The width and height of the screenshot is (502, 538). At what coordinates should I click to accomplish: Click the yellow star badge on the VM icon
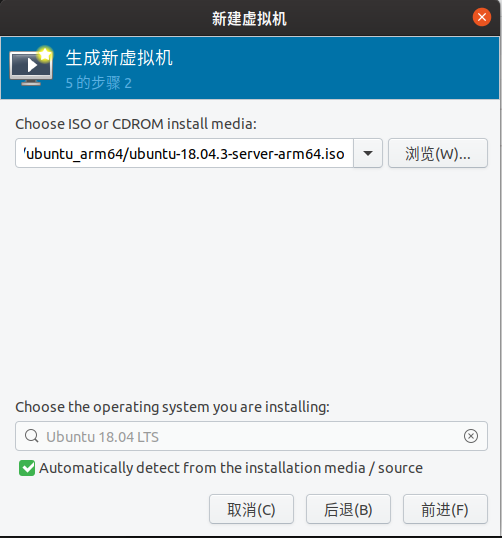tap(45, 54)
